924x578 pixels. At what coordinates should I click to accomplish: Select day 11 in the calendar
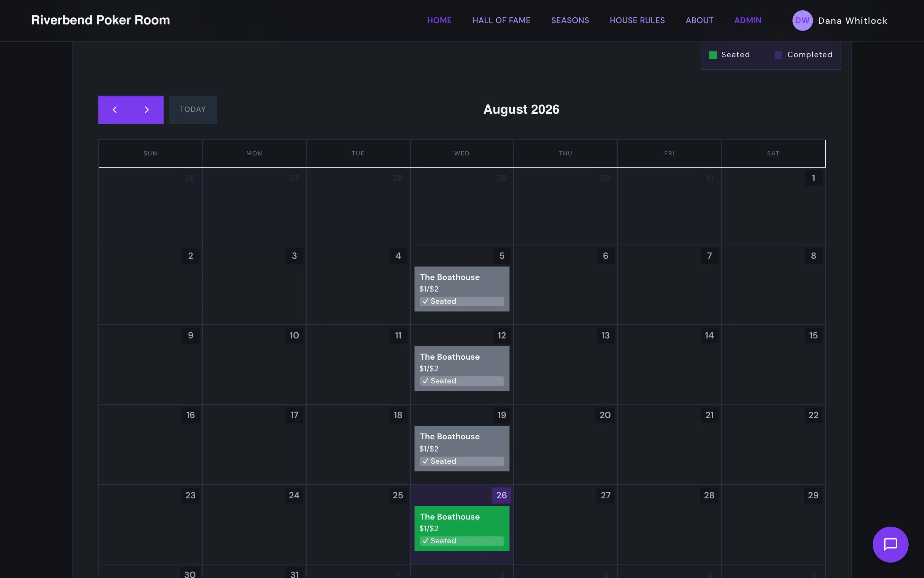(398, 336)
